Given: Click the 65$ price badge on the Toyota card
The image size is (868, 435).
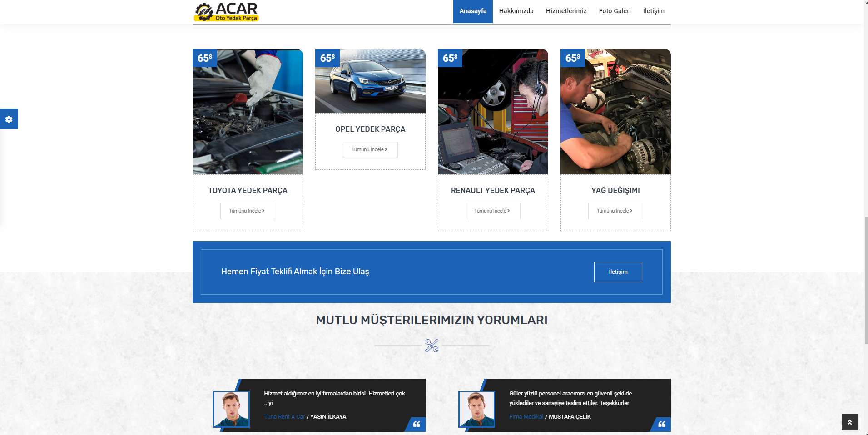Looking at the screenshot, I should 205,58.
